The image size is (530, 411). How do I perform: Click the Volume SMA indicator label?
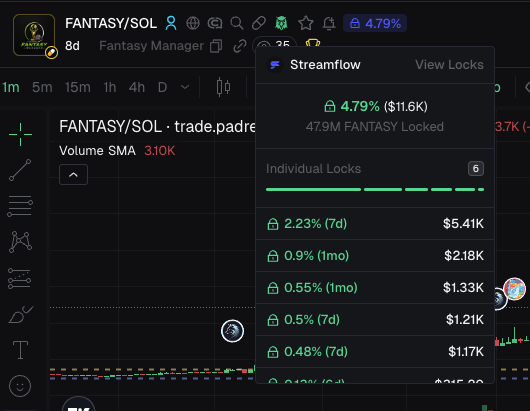[97, 151]
